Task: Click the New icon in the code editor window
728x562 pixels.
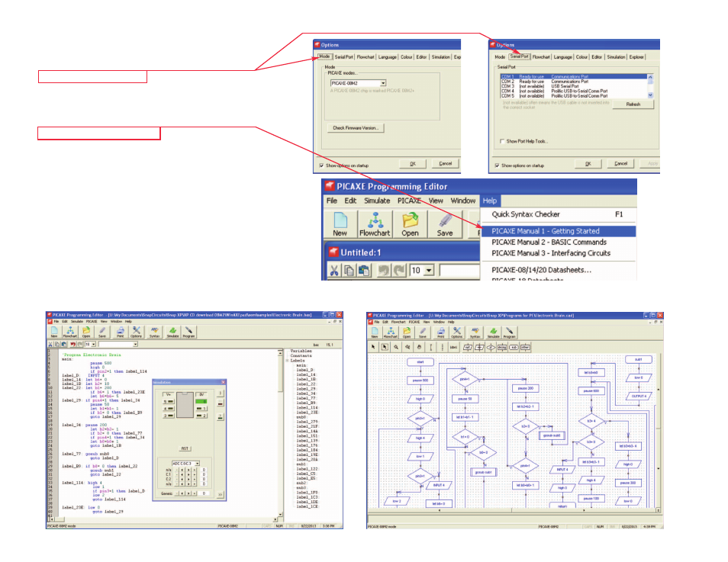Action: click(x=54, y=332)
